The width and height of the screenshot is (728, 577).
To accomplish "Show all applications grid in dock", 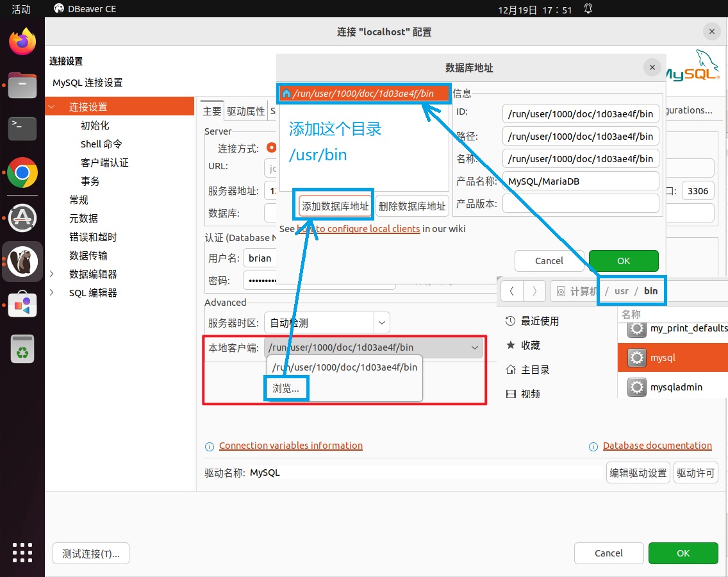I will (x=22, y=553).
